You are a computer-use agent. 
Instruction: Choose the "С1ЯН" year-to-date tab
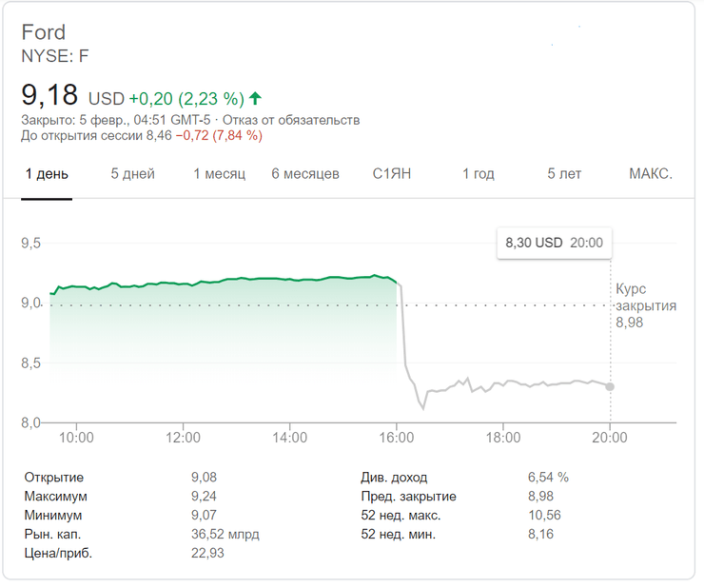(392, 174)
